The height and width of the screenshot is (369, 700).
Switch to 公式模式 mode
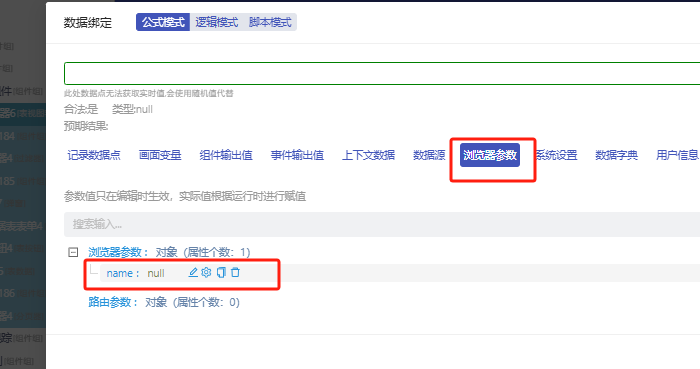point(163,22)
